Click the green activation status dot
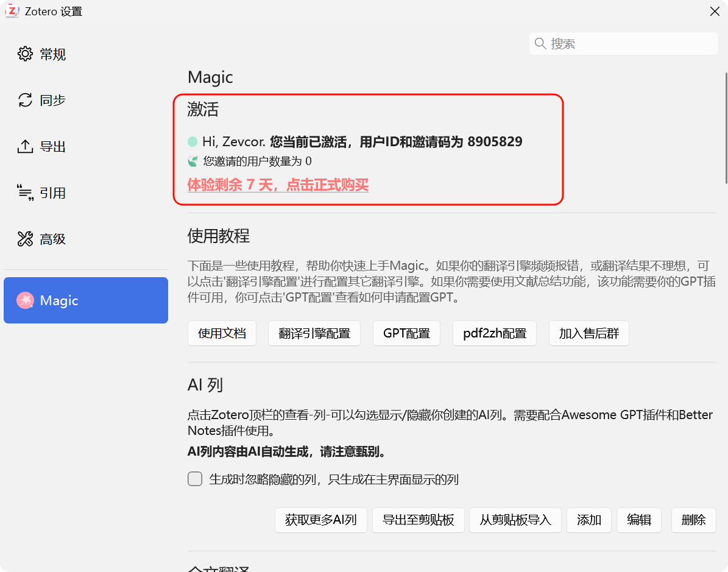 193,141
